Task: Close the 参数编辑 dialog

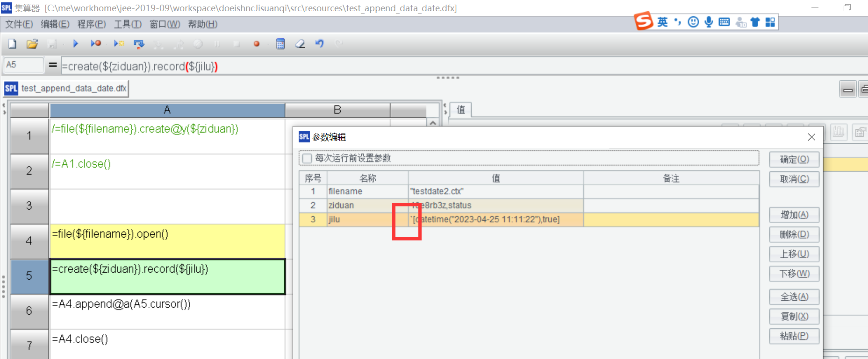Action: [811, 137]
